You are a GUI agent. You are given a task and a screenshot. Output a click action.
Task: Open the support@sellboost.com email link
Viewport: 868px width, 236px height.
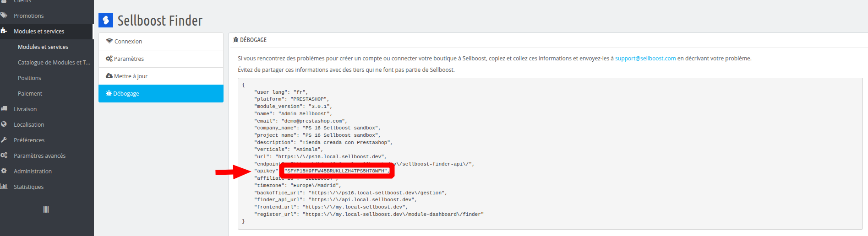(645, 59)
